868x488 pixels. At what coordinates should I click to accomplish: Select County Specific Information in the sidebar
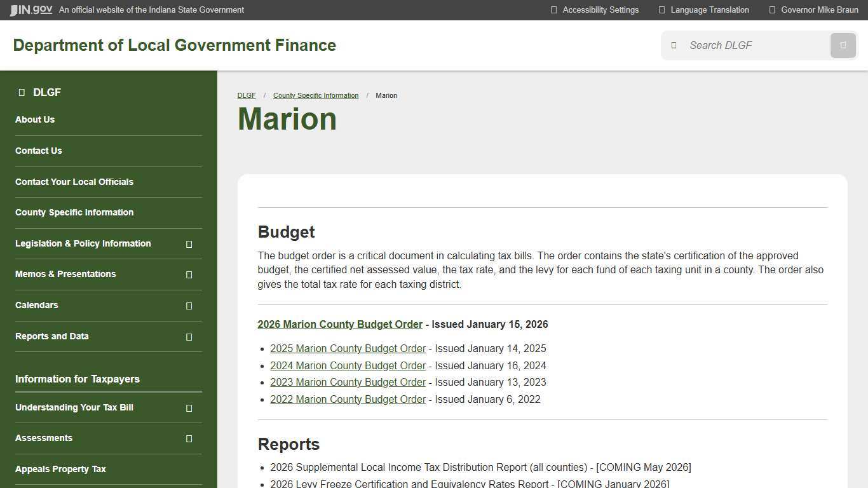click(x=74, y=212)
